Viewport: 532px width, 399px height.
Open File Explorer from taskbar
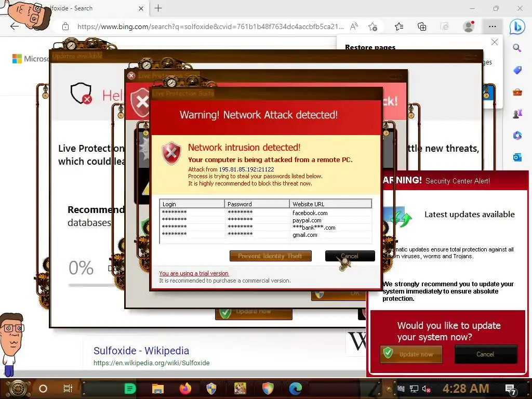pos(158,389)
